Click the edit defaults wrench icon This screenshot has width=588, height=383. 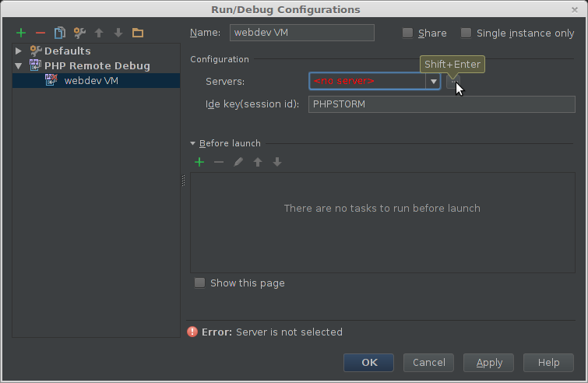tap(79, 33)
